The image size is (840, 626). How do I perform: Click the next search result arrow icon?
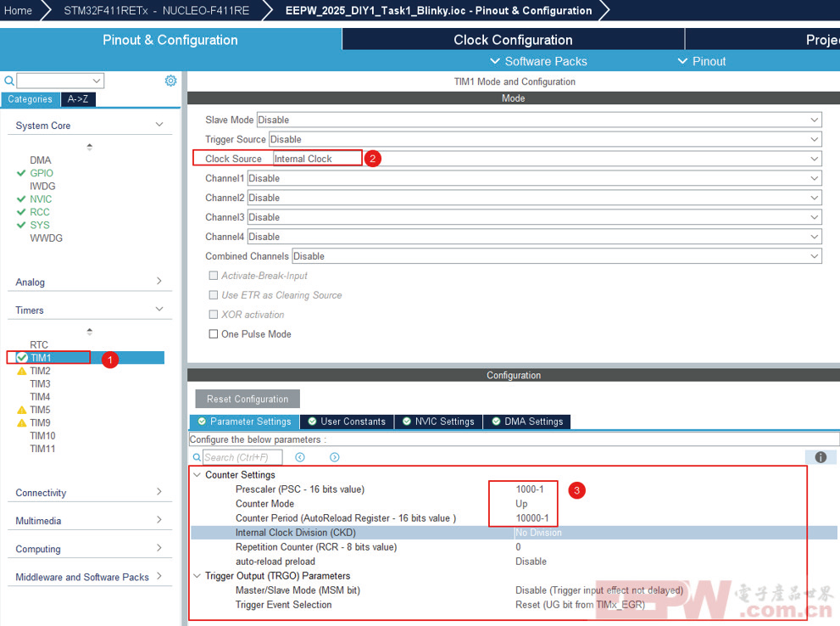(334, 457)
